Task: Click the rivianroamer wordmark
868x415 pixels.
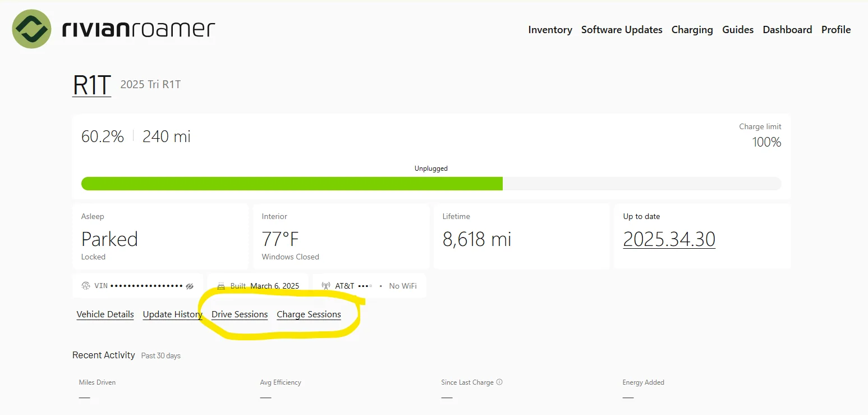Action: pos(139,29)
